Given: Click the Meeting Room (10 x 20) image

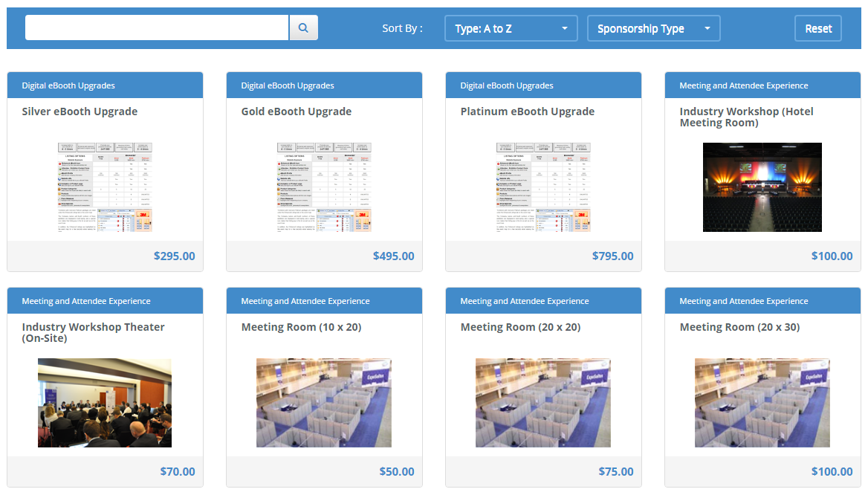Looking at the screenshot, I should pos(324,403).
